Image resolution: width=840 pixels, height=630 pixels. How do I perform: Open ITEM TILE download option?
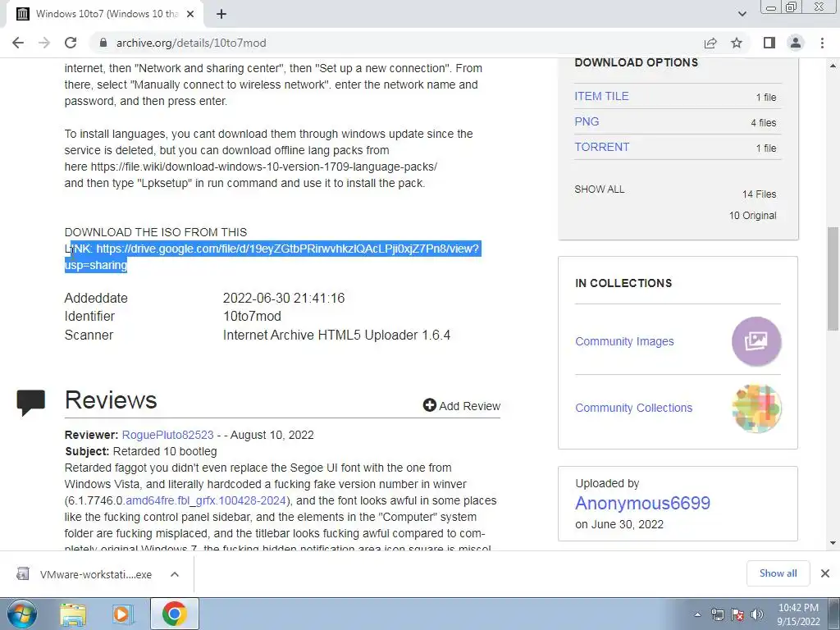[x=601, y=97]
